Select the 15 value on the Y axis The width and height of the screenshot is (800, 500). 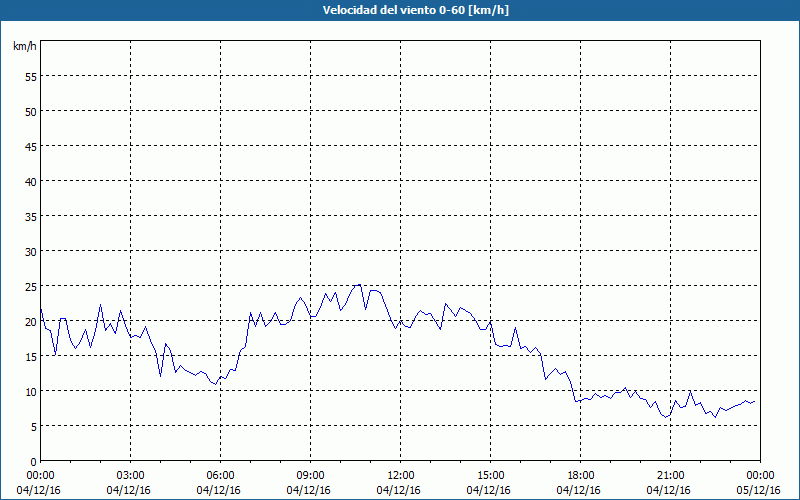31,357
